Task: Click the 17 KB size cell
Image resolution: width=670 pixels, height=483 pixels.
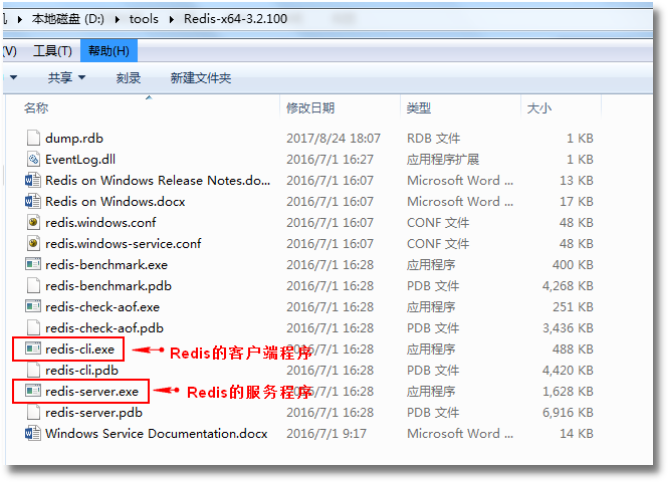Action: [576, 201]
